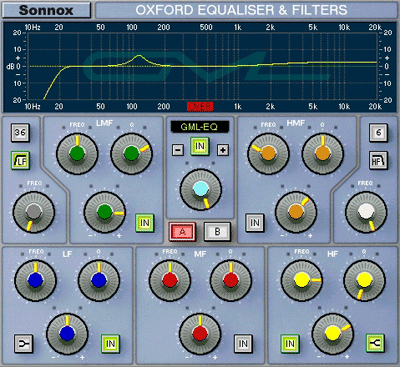Toggle the LF low-cut filter icon

click(x=20, y=160)
